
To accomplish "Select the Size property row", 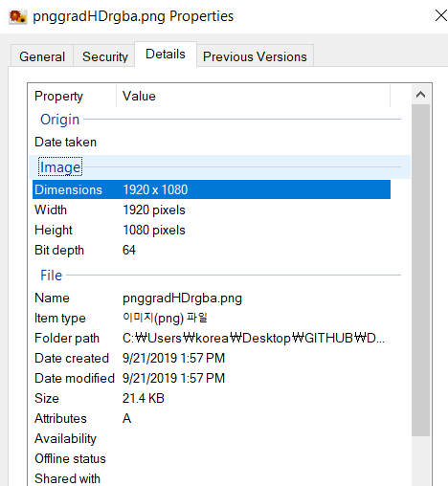I will pyautogui.click(x=212, y=398).
